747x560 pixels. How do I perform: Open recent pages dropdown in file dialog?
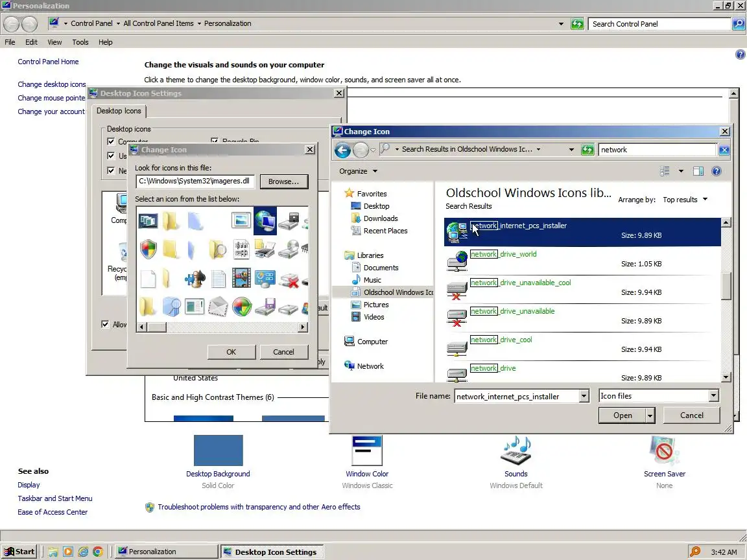pos(373,150)
